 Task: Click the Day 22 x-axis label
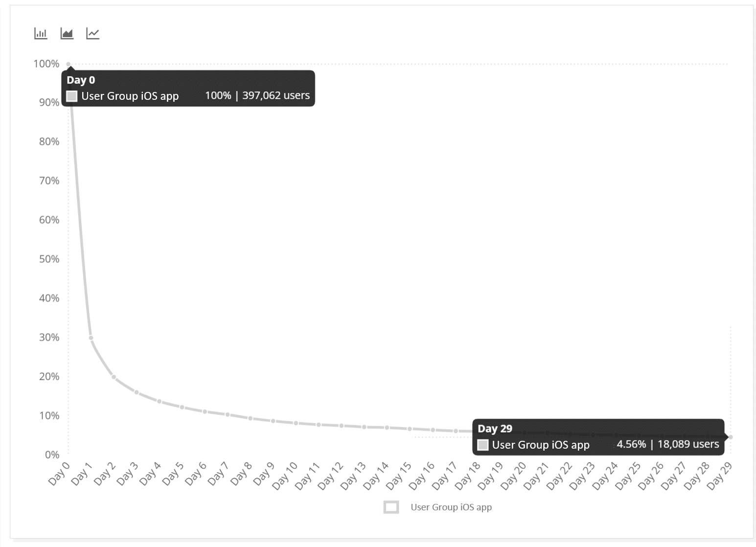559,476
